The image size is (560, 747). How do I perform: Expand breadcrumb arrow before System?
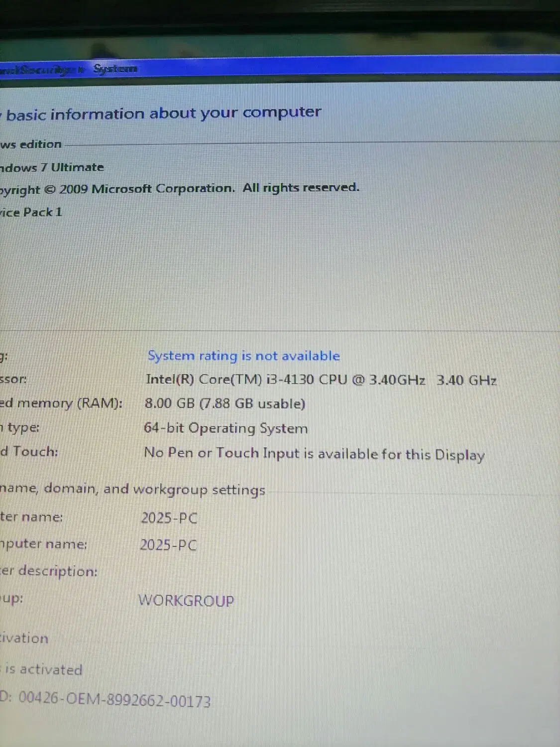tap(82, 70)
